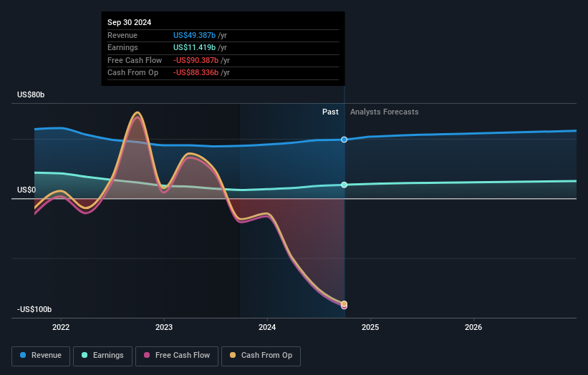Viewport: 588px width, 375px height.
Task: Click the Cash From Op tooltip row label
Action: coord(132,73)
